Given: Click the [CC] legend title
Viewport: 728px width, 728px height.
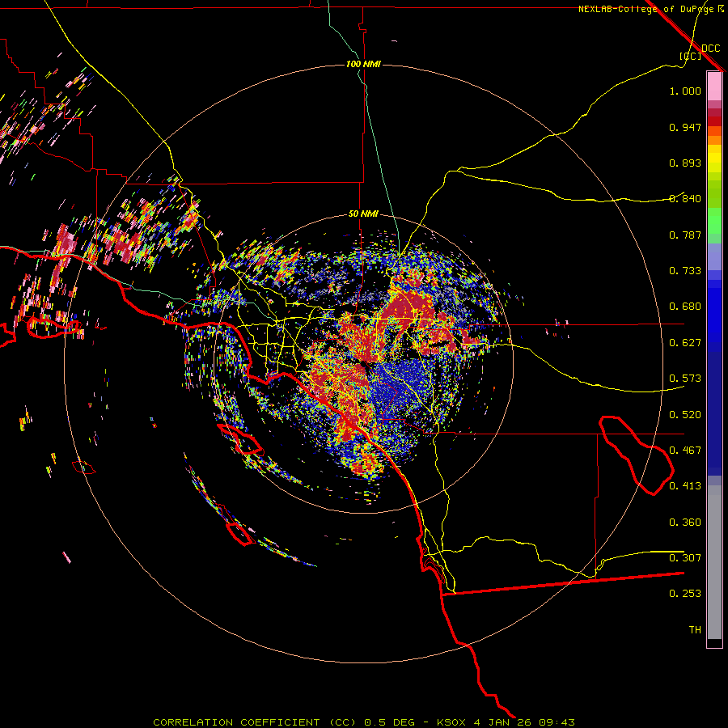Looking at the screenshot, I should 691,56.
